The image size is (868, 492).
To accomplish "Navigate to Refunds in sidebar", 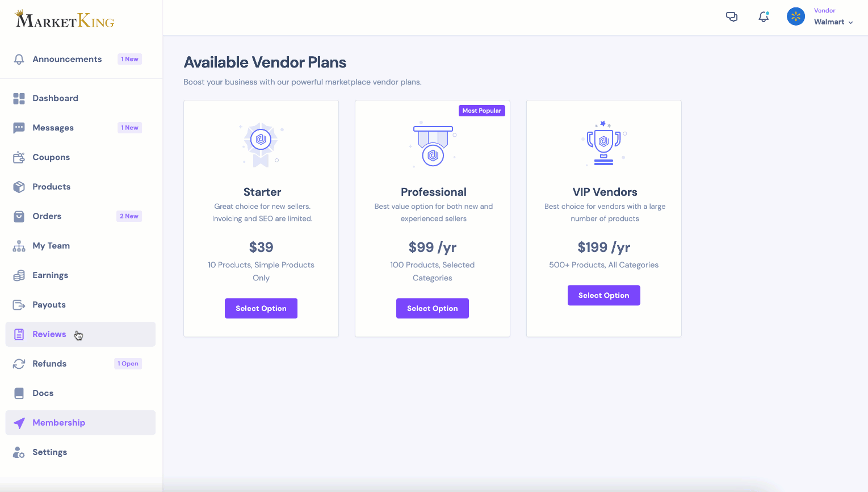I will (49, 364).
